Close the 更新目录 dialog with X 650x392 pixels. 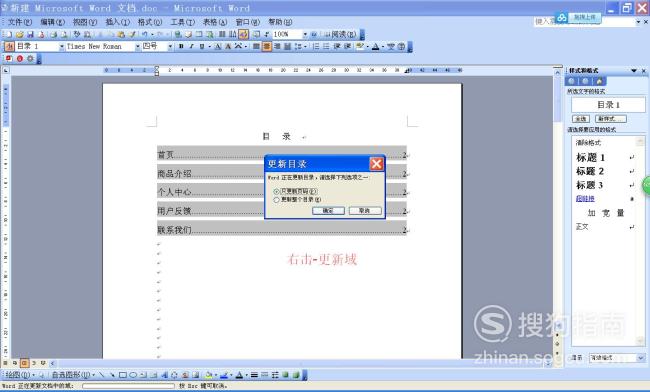tap(376, 164)
